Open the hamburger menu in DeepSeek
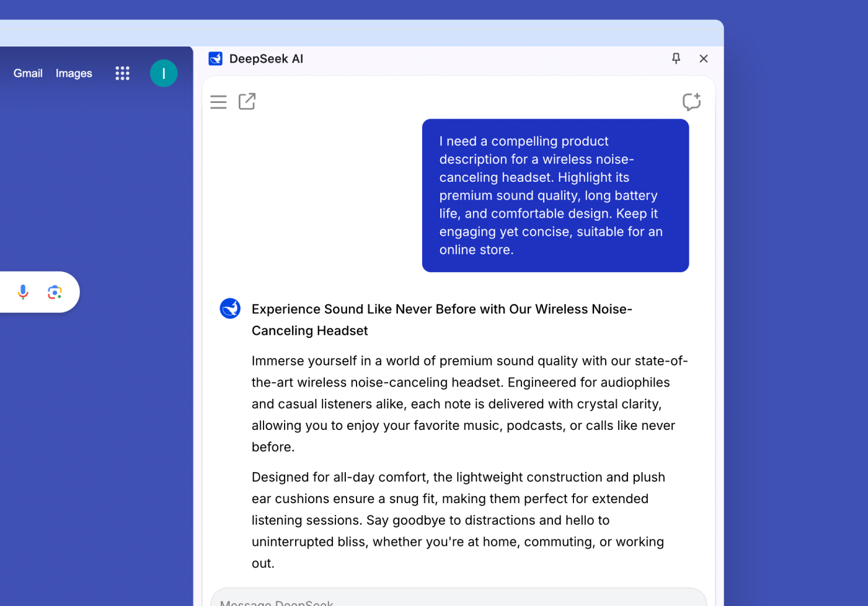 click(x=218, y=102)
